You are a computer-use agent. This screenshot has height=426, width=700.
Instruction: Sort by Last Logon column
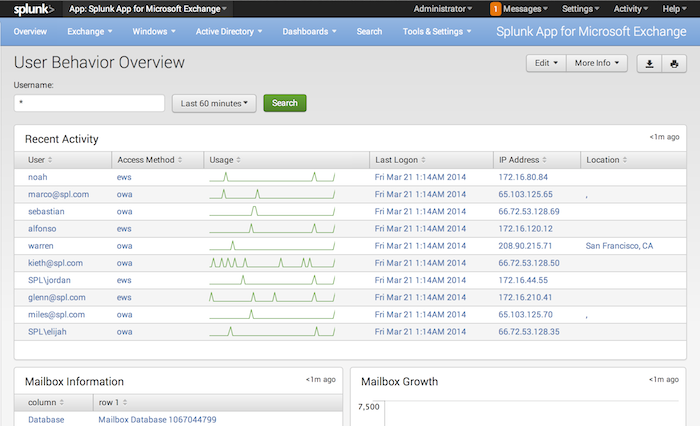point(400,160)
